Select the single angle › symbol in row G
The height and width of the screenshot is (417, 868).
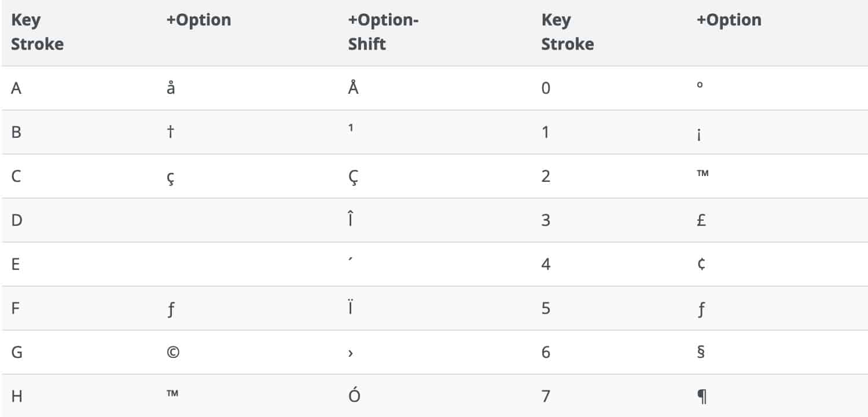coord(351,353)
